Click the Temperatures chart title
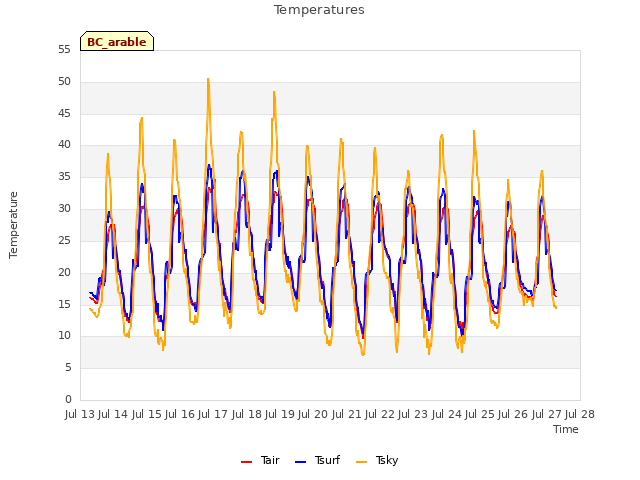 pyautogui.click(x=319, y=9)
